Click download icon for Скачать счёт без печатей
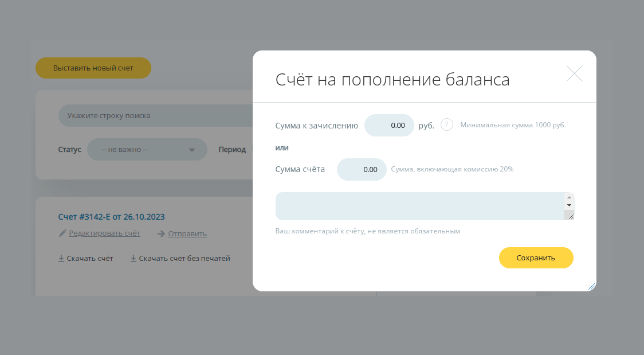Viewport: 644px width, 355px height. pos(133,259)
